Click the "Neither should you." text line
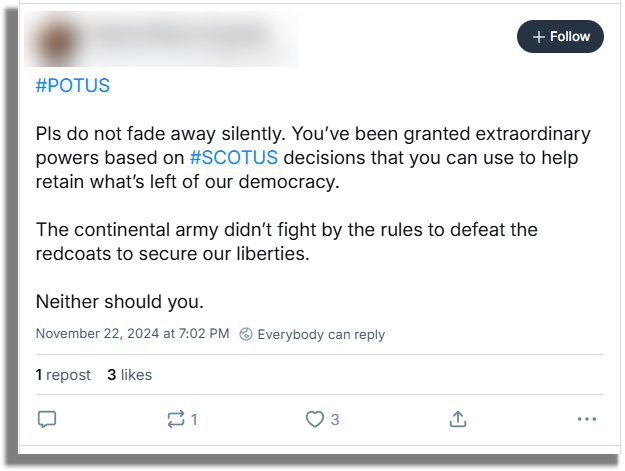Image resolution: width=625 pixels, height=471 pixels. [x=119, y=301]
